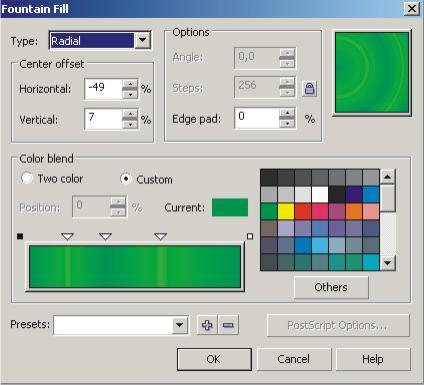Click the Horizontal offset input field
Screen dimensions: 424x385
tap(103, 89)
